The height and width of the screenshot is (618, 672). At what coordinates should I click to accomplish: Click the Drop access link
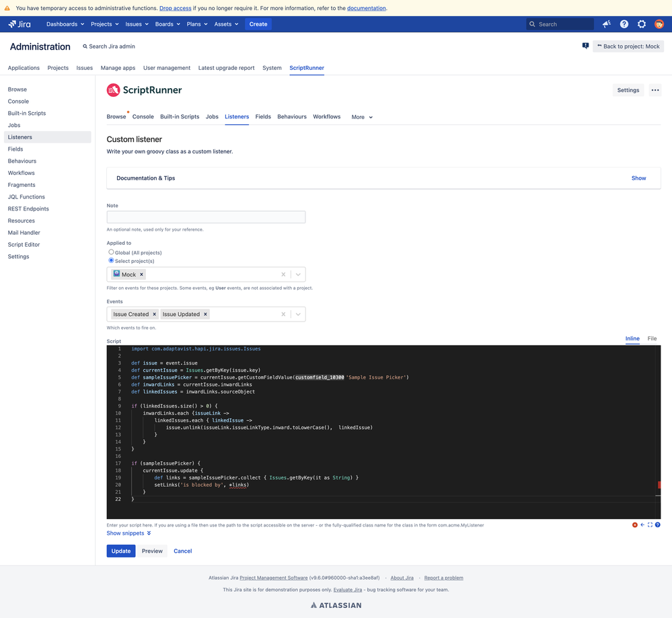(176, 8)
